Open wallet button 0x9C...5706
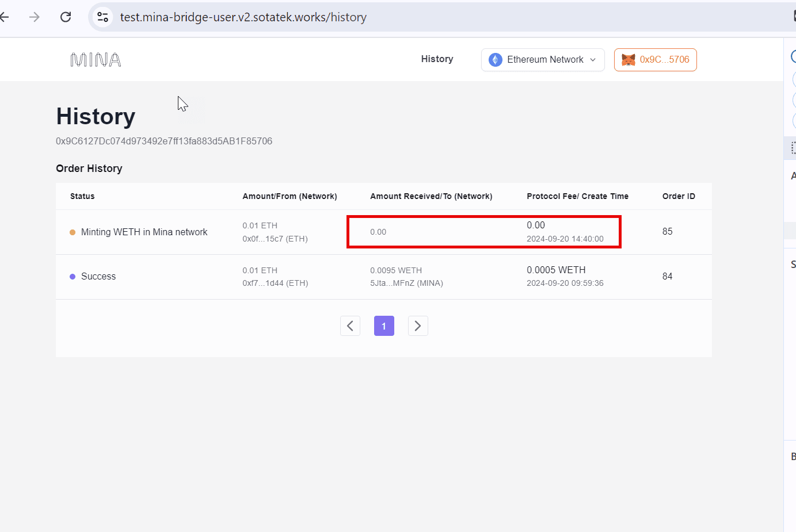 pos(655,60)
